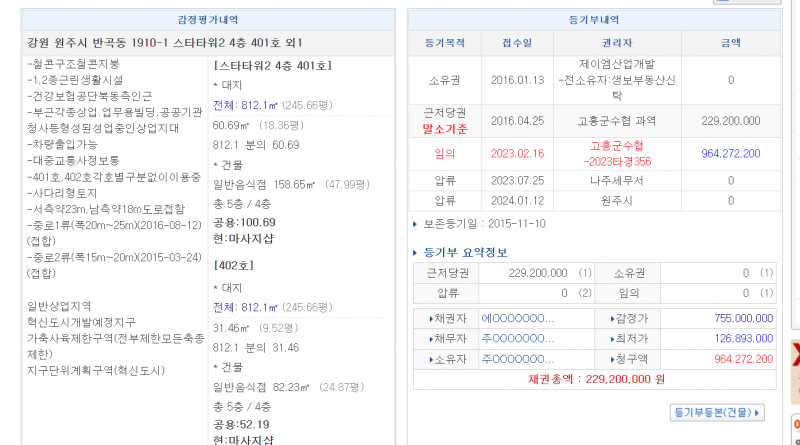Click the 소유자 name link

[517, 359]
